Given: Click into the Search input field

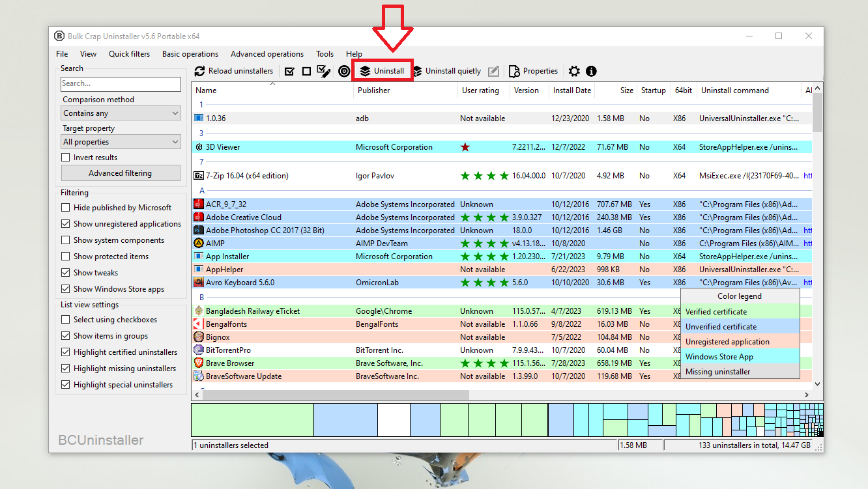Looking at the screenshot, I should tap(121, 84).
